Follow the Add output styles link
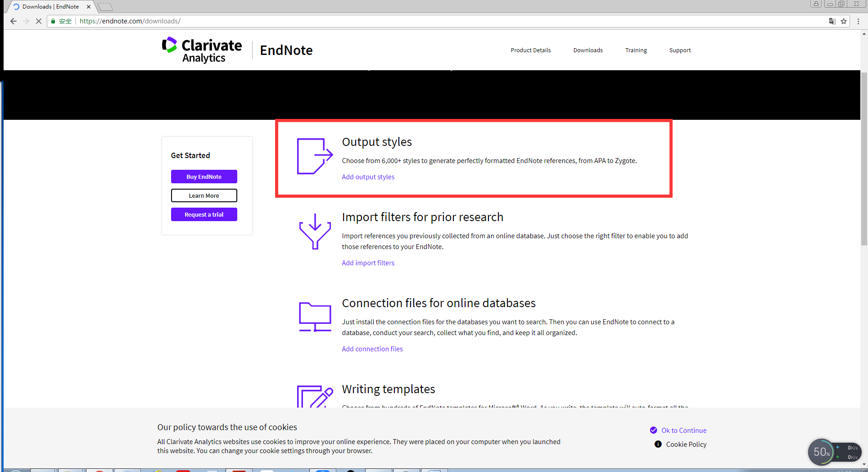868x472 pixels. (x=368, y=177)
